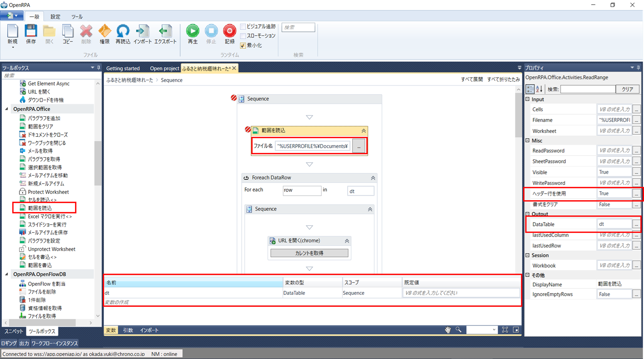Click ellipsis button next to ファイル名 field
Viewport: 644px width, 359px height.
click(359, 146)
